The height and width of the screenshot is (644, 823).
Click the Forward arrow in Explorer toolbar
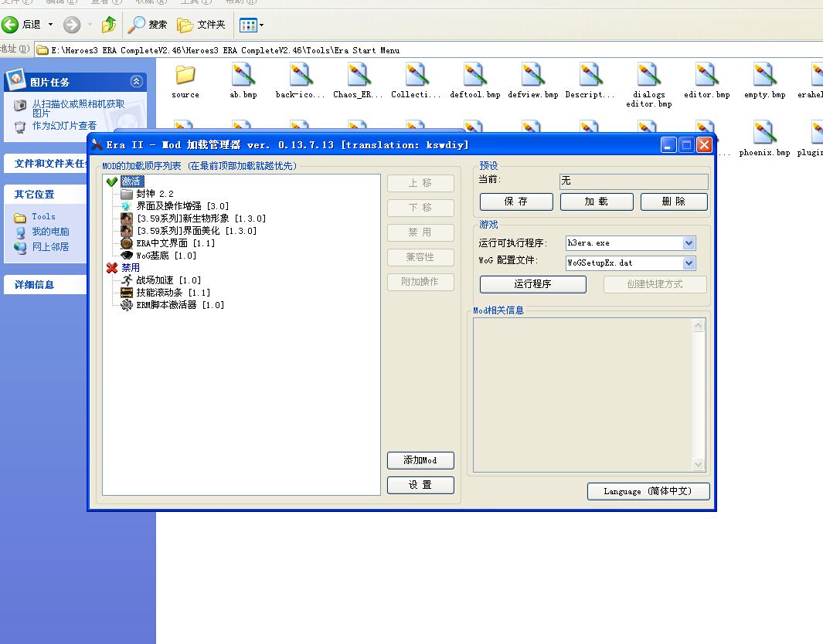[x=72, y=24]
